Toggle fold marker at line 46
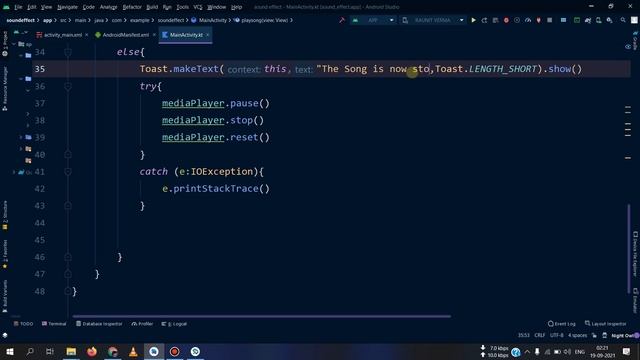 (x=68, y=257)
